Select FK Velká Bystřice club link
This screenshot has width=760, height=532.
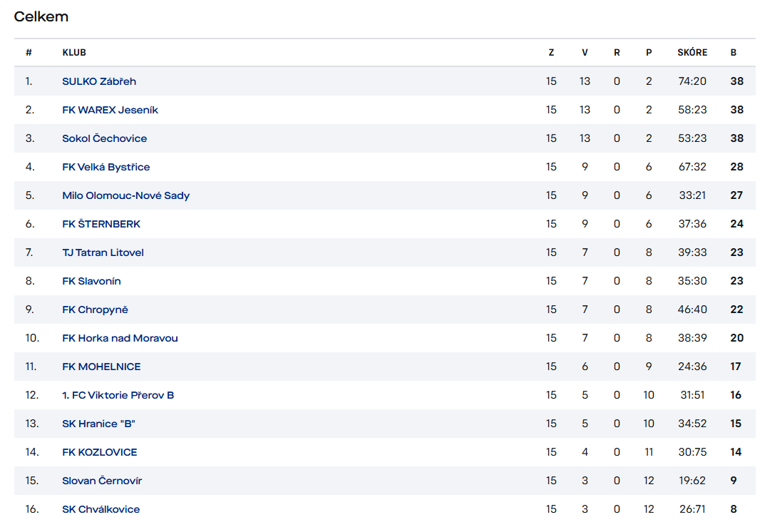106,167
